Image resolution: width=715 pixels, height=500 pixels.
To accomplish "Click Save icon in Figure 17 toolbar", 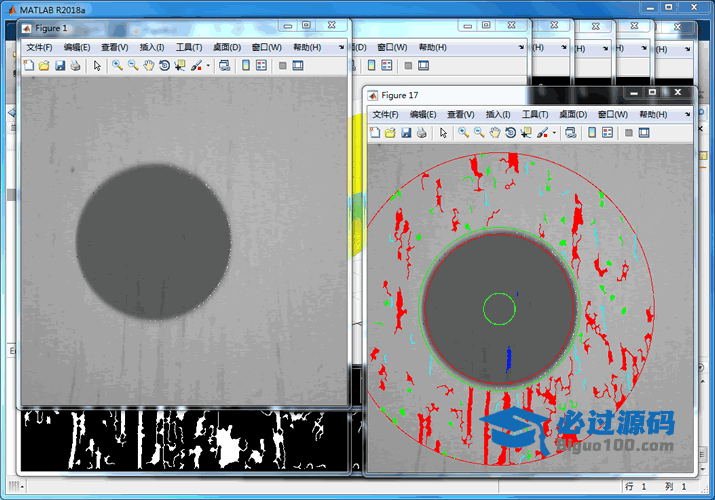I will pyautogui.click(x=406, y=133).
